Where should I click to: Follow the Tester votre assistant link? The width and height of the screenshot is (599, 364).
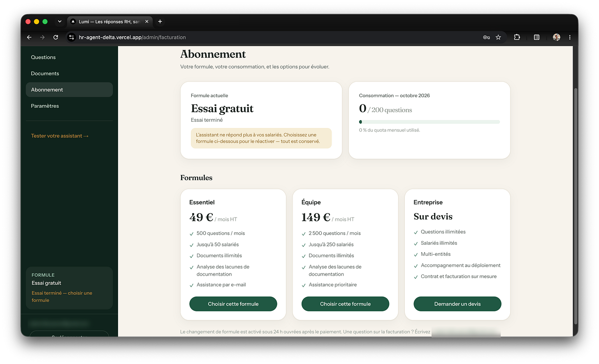point(60,136)
